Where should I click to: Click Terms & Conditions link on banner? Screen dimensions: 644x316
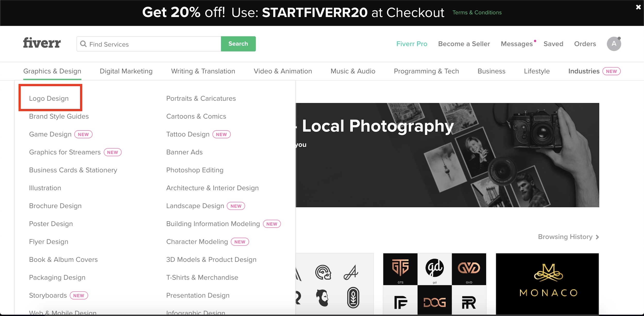(476, 12)
